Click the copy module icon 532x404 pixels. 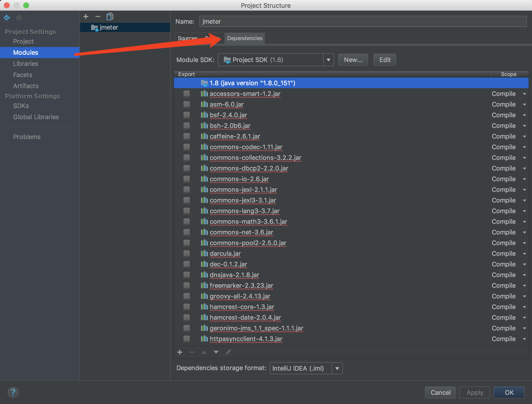[x=110, y=16]
